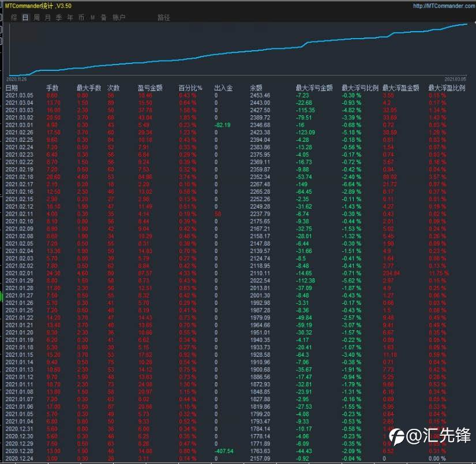
Task: Switch to the 季 (quarterly) tab
Action: point(59,17)
